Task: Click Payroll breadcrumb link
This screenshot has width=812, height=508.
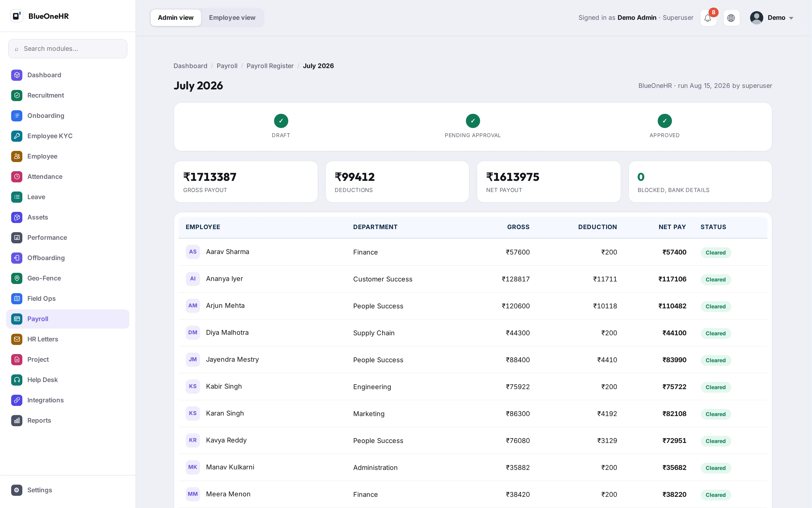Action: tap(227, 66)
